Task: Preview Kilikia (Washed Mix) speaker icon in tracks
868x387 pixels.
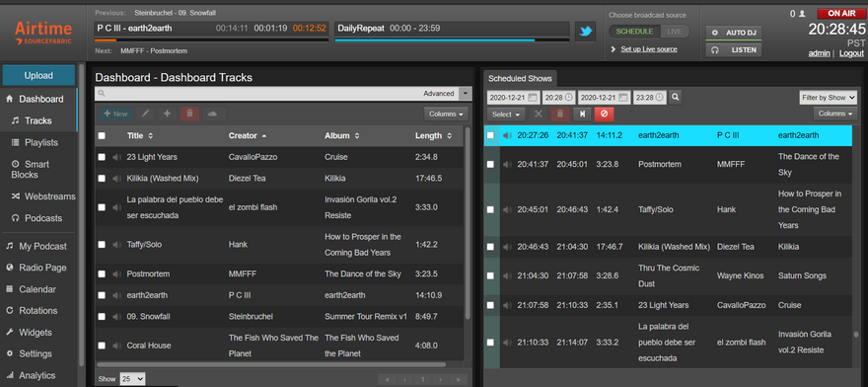Action: pos(116,179)
